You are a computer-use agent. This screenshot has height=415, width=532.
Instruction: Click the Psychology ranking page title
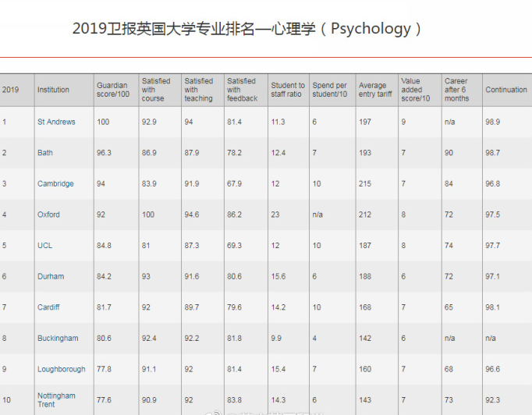(248, 29)
